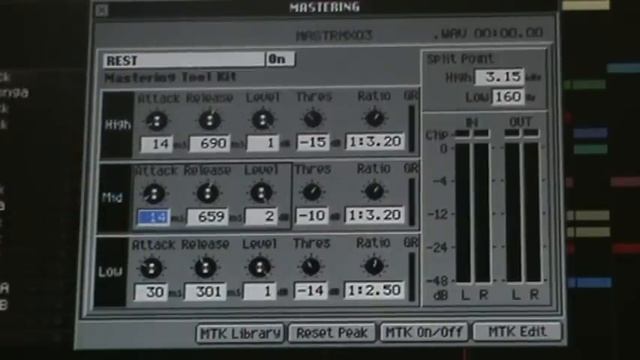Viewport: 640px width, 360px height.
Task: Click the Low band Release knob
Action: coord(205,268)
